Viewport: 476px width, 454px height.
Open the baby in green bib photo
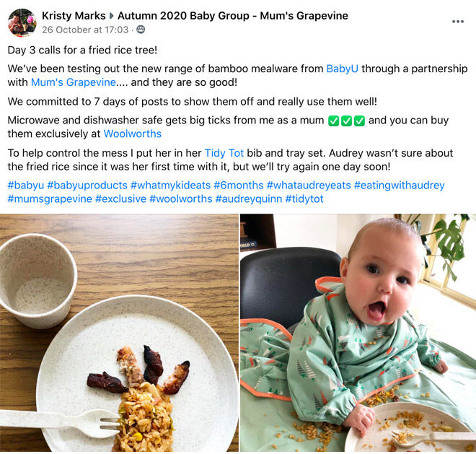[358, 333]
